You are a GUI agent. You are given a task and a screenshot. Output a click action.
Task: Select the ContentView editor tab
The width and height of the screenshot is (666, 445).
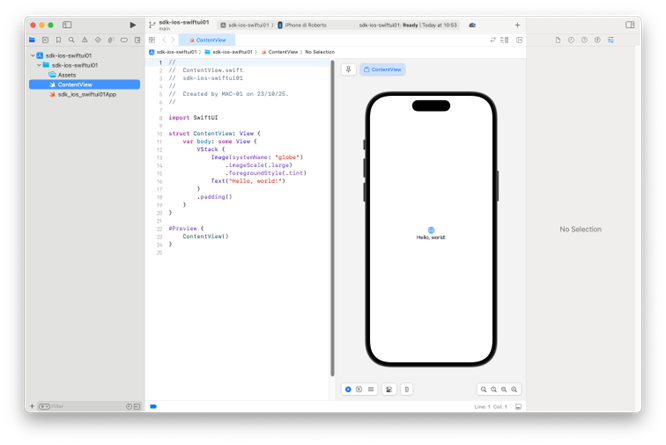[x=207, y=40]
